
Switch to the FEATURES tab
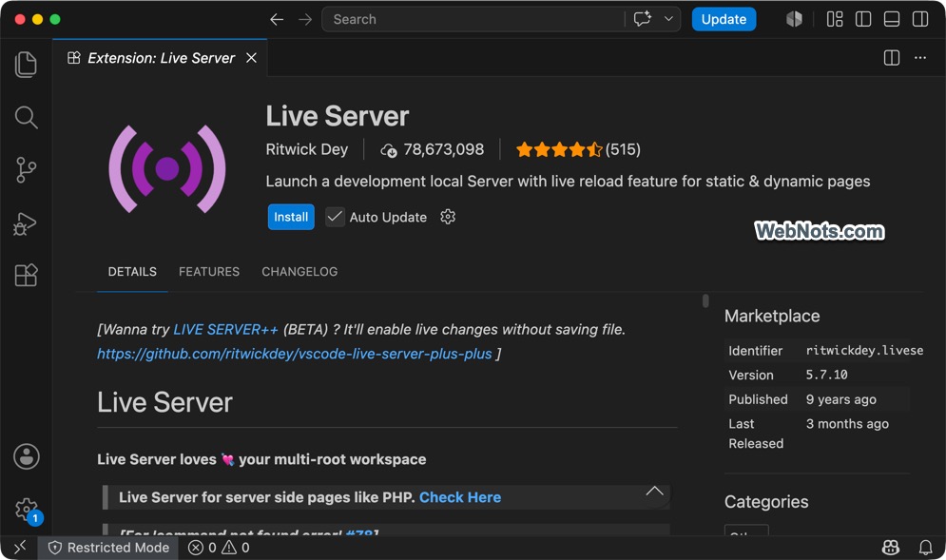209,272
